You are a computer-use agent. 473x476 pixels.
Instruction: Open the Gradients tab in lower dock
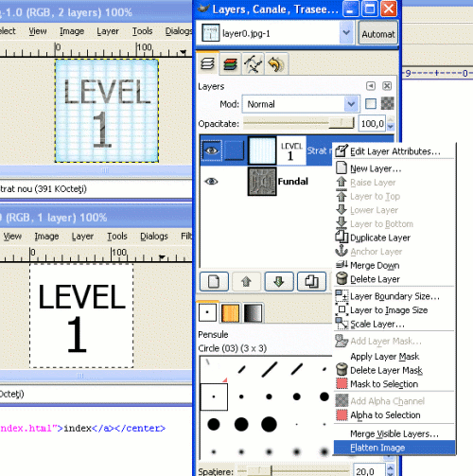[x=253, y=313]
